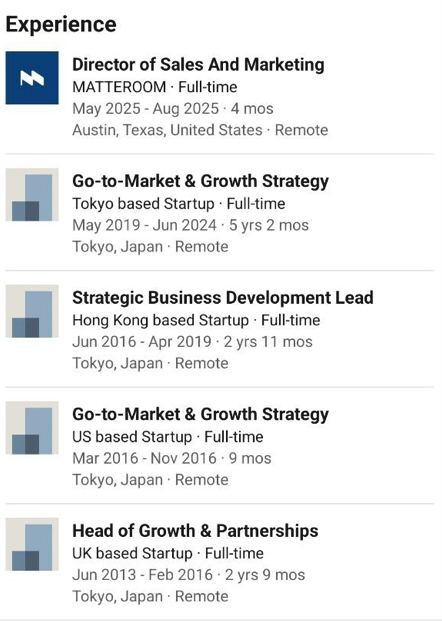Click the UK based Startup · Full-time text
The width and height of the screenshot is (442, 621).
pyautogui.click(x=168, y=553)
